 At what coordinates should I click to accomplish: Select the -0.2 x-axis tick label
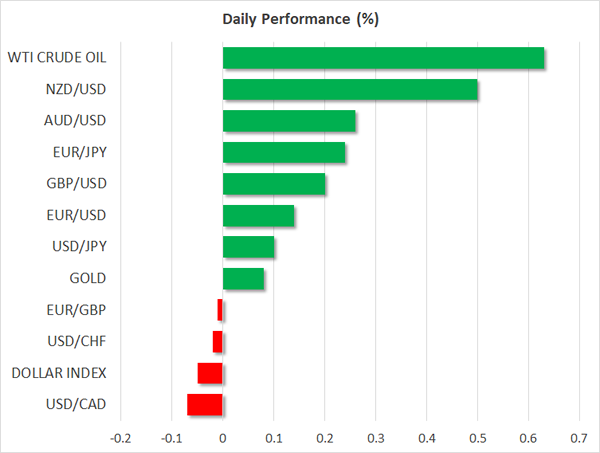pyautogui.click(x=119, y=437)
